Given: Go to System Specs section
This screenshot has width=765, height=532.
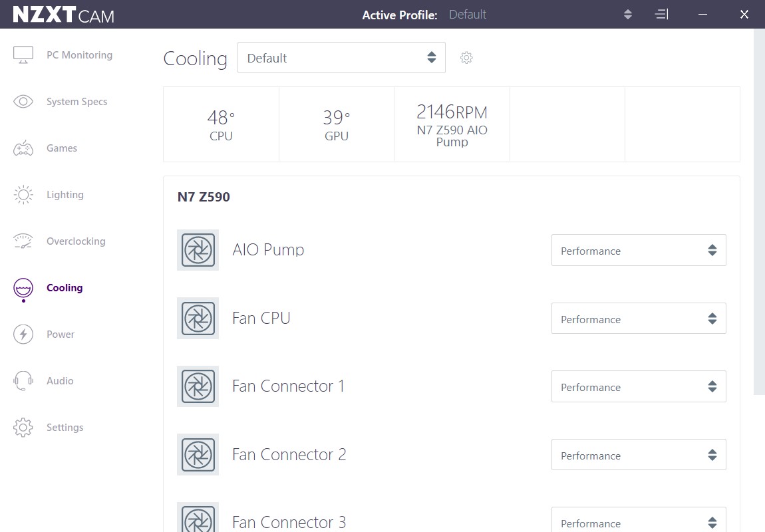Looking at the screenshot, I should (x=77, y=102).
